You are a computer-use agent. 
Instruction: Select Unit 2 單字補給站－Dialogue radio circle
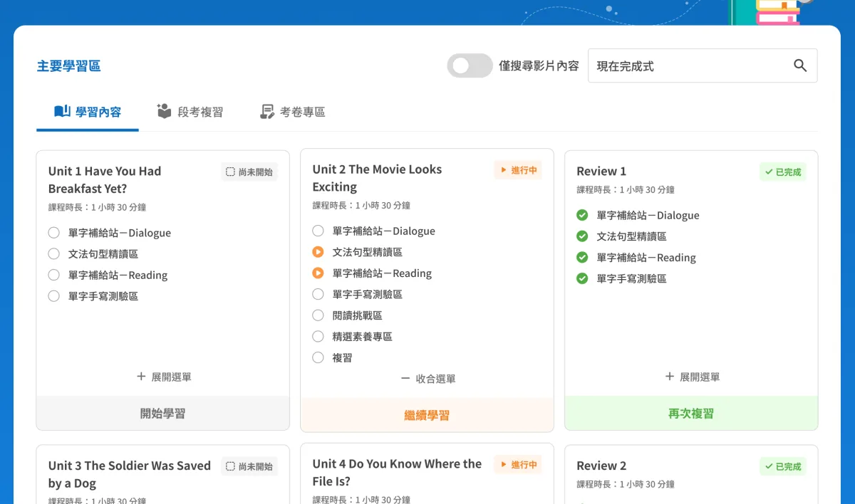(318, 231)
